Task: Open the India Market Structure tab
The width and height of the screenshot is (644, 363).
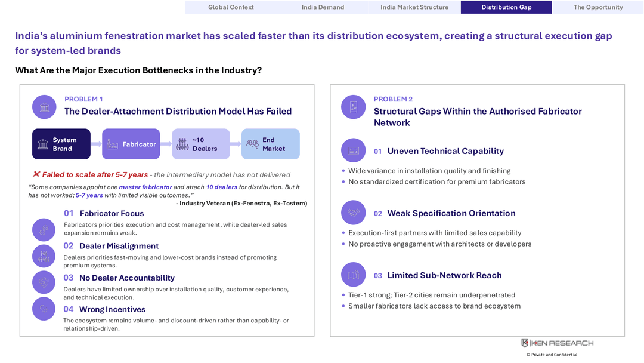Action: [414, 7]
